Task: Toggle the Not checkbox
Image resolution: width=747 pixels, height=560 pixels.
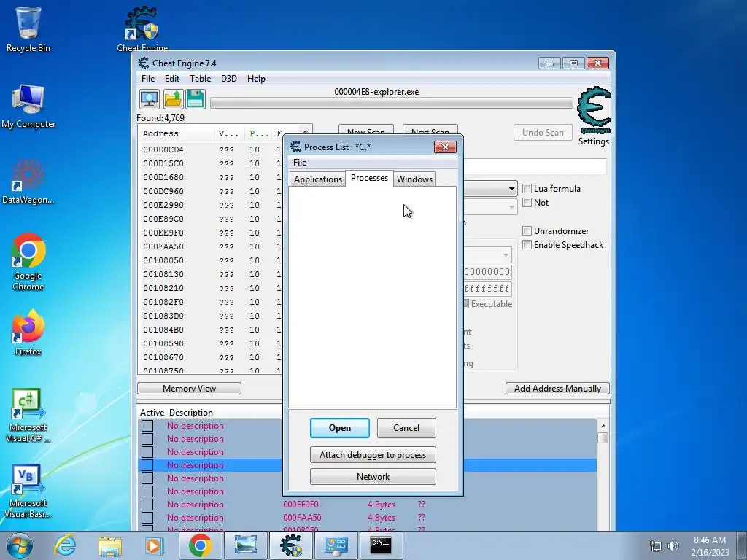Action: pos(527,203)
